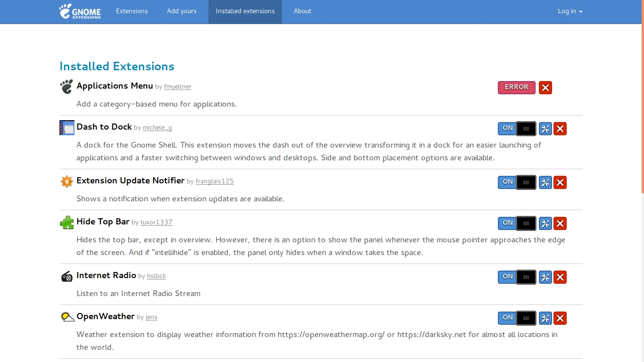View author tuxor1337's profile

[x=157, y=222]
